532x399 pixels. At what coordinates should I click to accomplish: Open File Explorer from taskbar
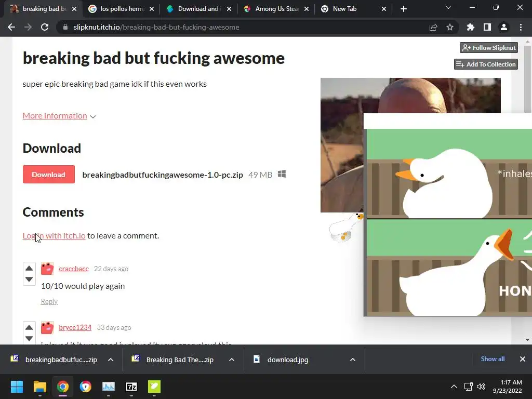39,387
